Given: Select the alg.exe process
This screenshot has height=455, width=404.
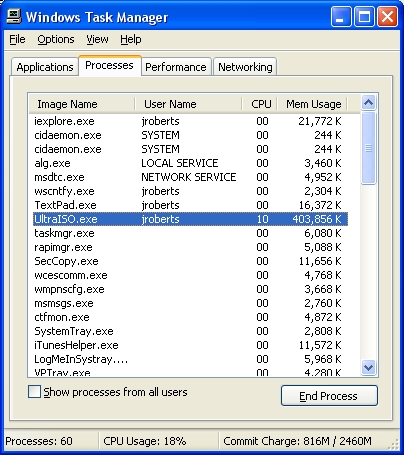Looking at the screenshot, I should pos(190,163).
